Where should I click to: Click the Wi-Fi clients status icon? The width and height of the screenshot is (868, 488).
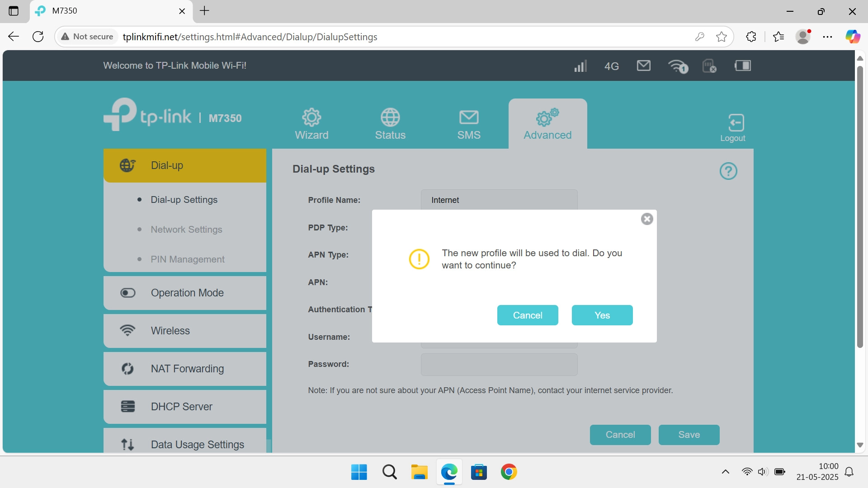point(677,66)
